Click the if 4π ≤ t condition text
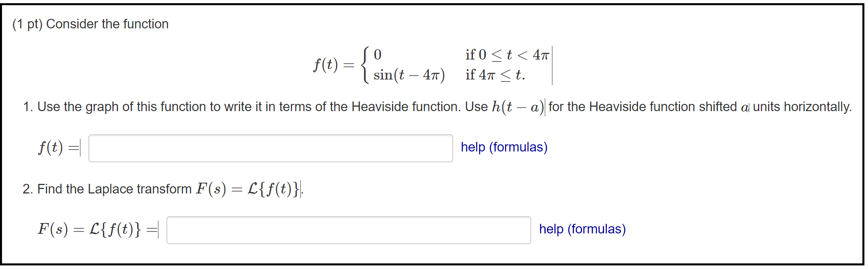Viewport: 868px width, 269px height. [x=495, y=74]
